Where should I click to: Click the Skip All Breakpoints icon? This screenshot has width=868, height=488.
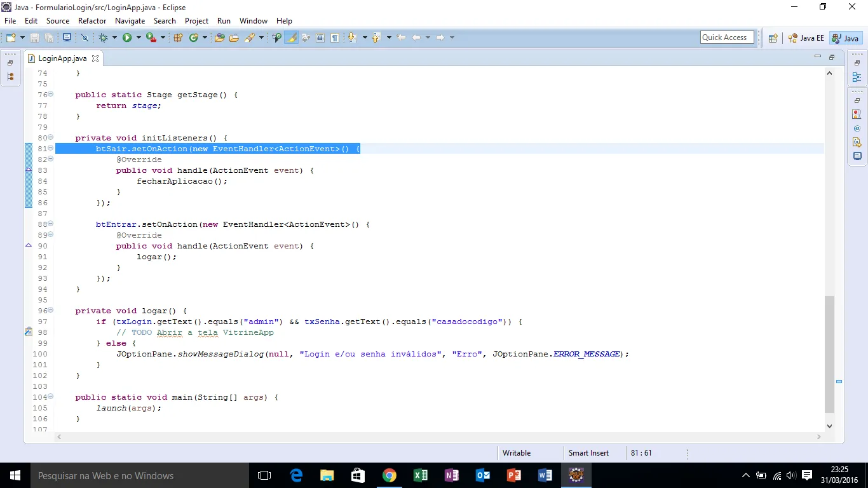85,38
